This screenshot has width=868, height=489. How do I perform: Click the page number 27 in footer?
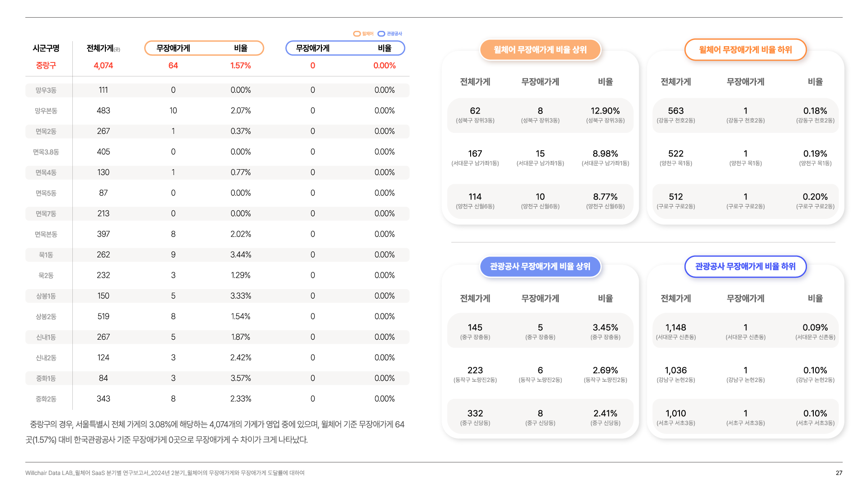[839, 473]
